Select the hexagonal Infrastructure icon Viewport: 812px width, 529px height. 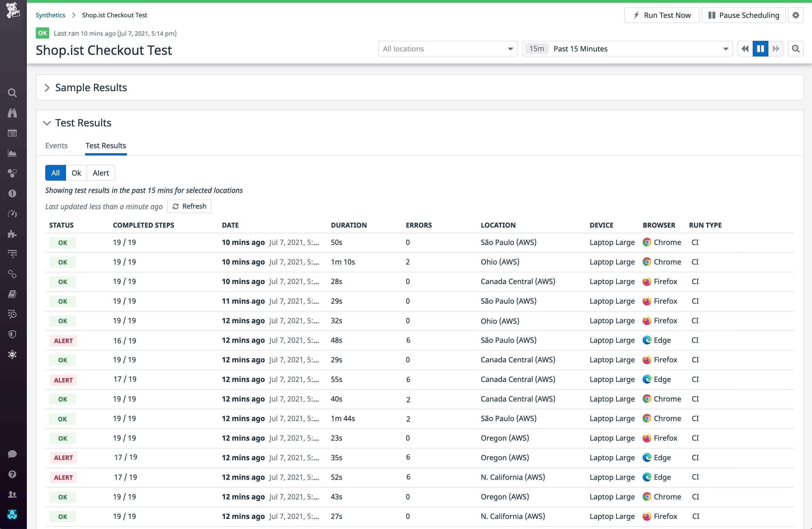[x=12, y=173]
